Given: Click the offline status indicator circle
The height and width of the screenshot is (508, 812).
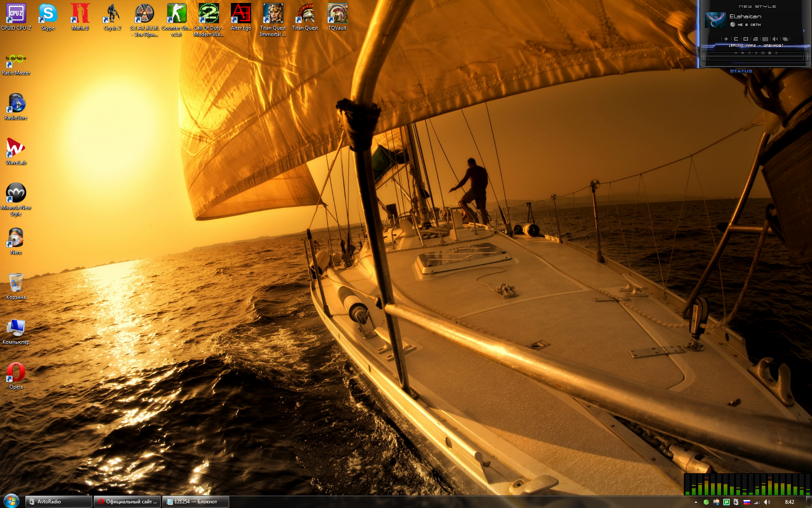Looking at the screenshot, I should coord(732,25).
